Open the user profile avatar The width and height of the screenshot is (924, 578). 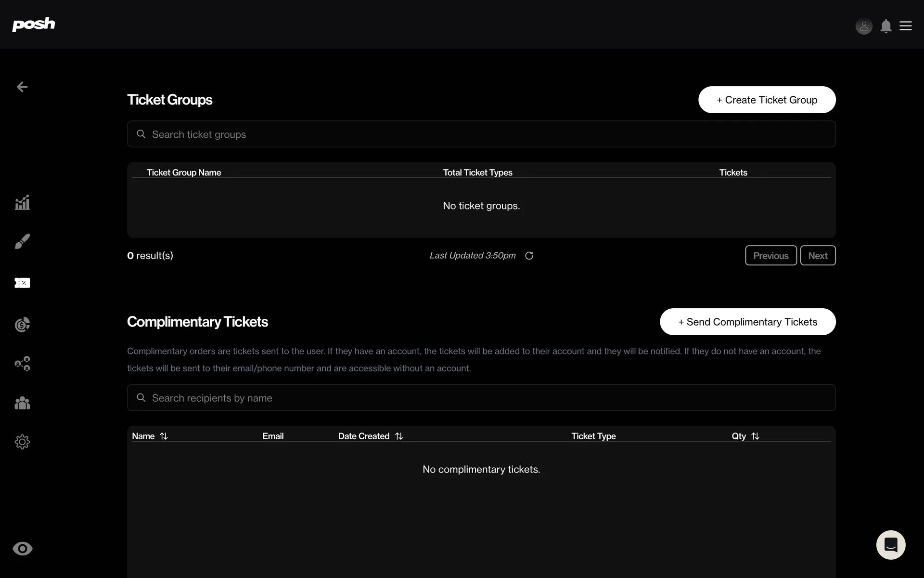tap(864, 26)
